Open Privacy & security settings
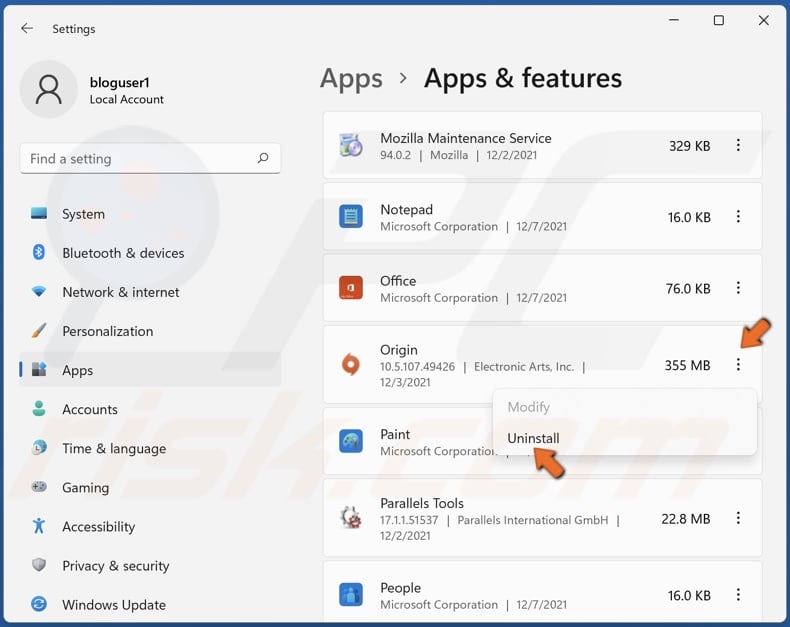Screen dimensions: 790x627 [150, 566]
